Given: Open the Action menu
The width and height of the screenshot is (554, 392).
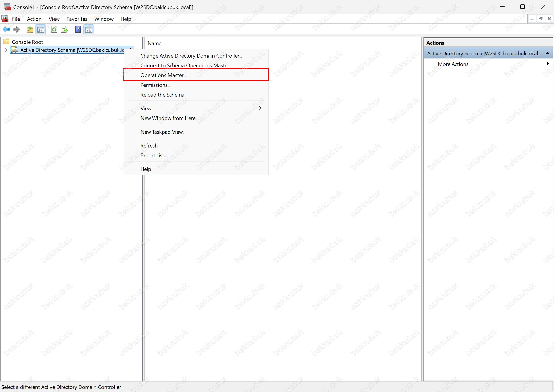Looking at the screenshot, I should coord(34,19).
